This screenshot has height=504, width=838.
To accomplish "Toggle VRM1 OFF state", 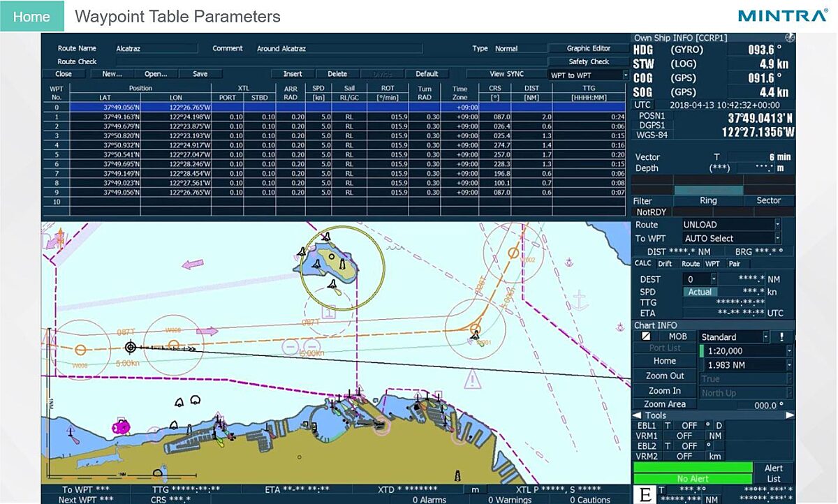I will (684, 436).
